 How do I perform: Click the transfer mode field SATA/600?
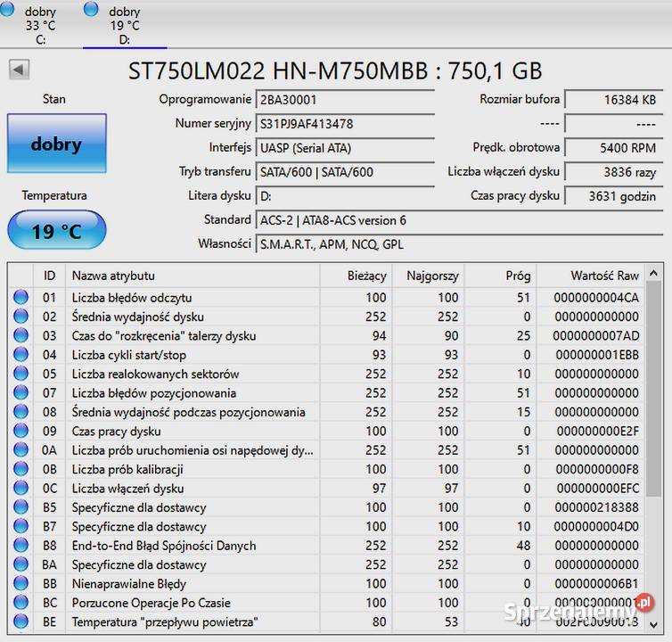(x=345, y=172)
